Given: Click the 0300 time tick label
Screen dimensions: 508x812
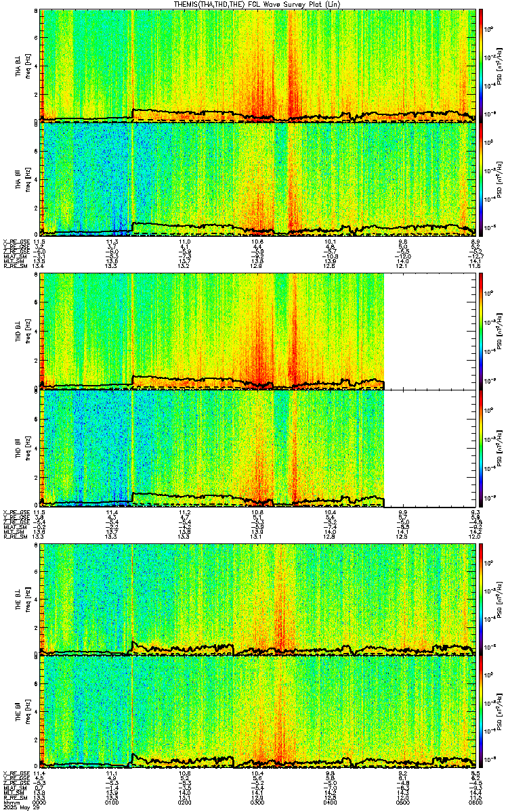Looking at the screenshot, I should click(x=257, y=803).
